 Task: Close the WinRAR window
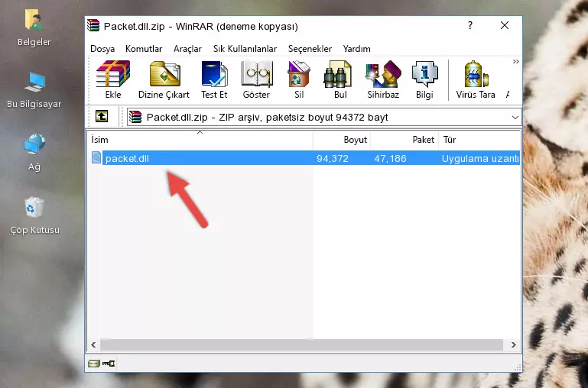[505, 25]
